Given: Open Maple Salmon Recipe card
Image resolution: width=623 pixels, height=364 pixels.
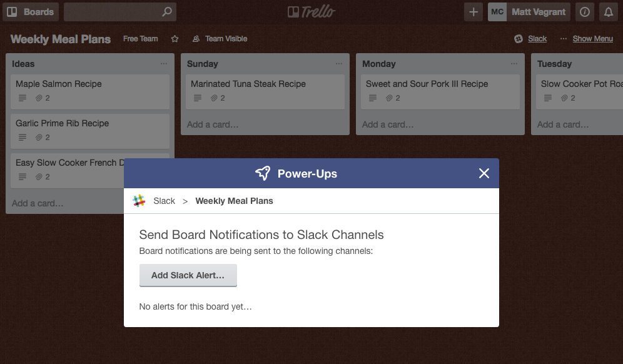Looking at the screenshot, I should [x=90, y=92].
